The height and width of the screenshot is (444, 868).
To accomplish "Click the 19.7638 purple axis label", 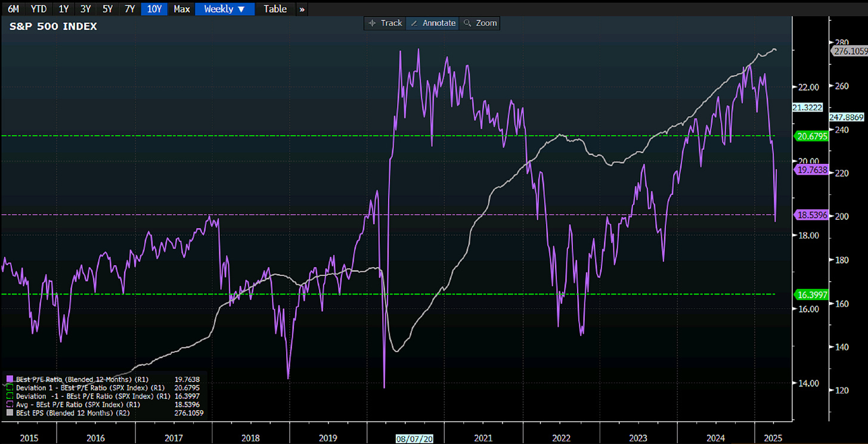I will (810, 170).
